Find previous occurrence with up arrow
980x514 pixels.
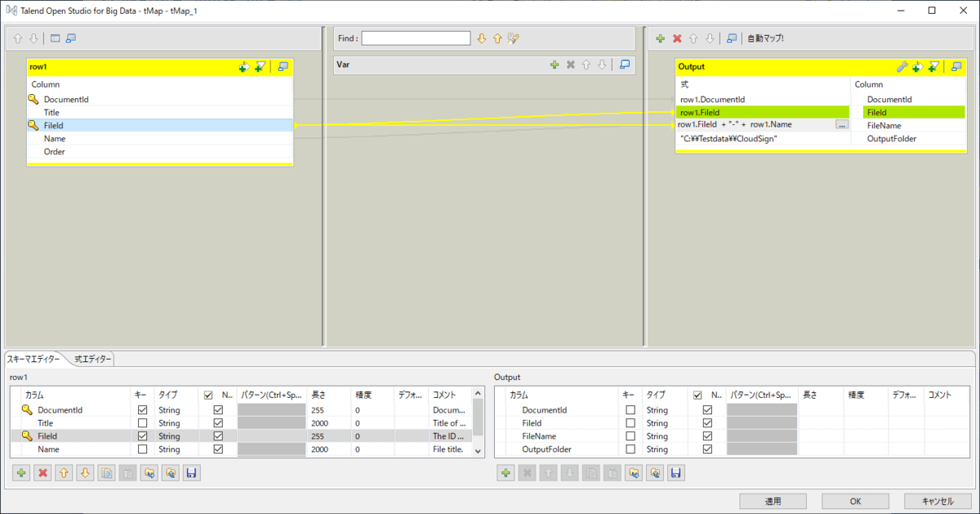click(497, 38)
